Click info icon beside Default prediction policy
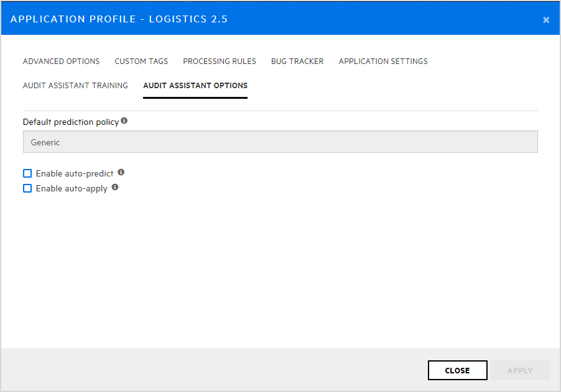The image size is (561, 392). [124, 121]
